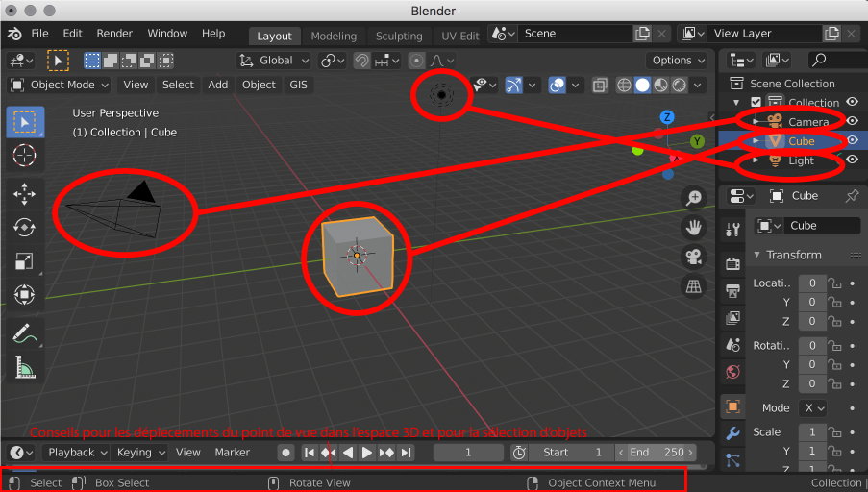This screenshot has width=868, height=492.
Task: Click the zoom viewport magnifier icon
Action: 694,198
